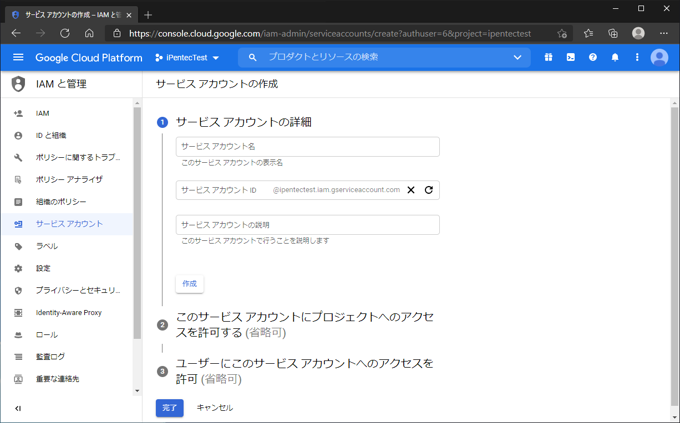Open the three-dot settings menu in header
The height and width of the screenshot is (423, 680).
tap(637, 57)
